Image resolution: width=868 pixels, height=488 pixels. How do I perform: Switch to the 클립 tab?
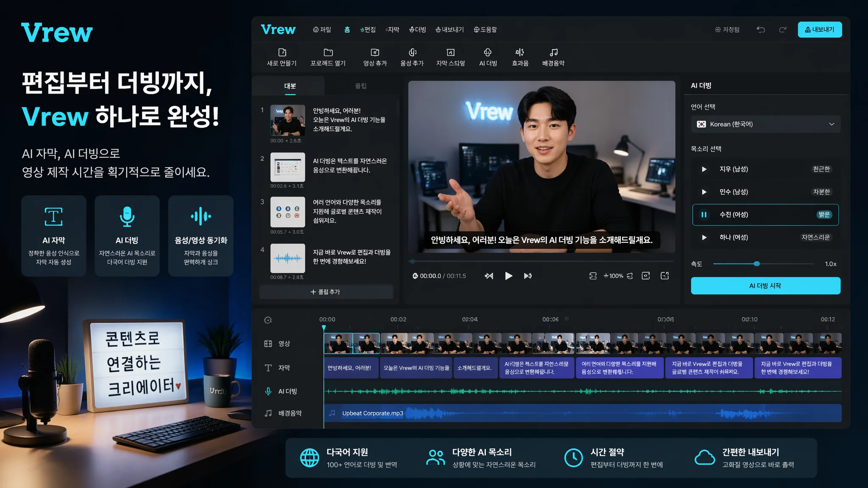point(361,86)
